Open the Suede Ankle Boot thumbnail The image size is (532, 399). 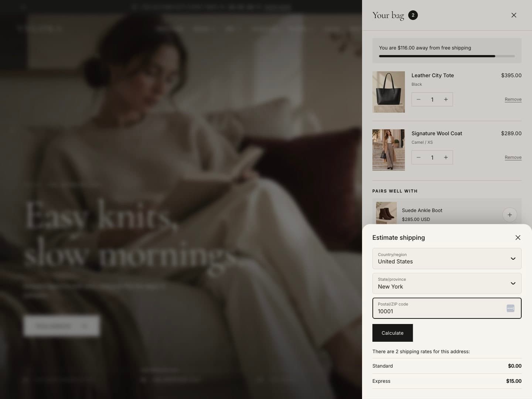(386, 213)
